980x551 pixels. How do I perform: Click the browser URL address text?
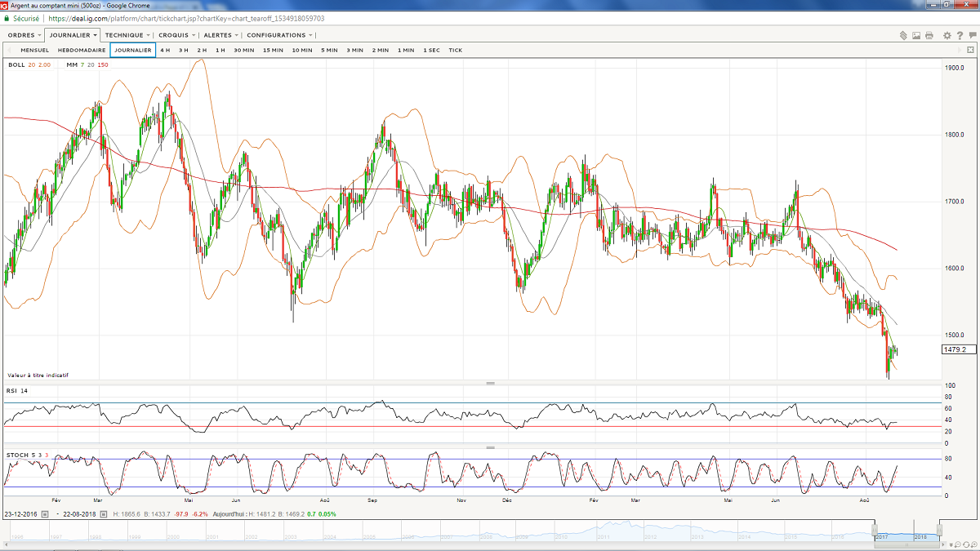pyautogui.click(x=185, y=17)
